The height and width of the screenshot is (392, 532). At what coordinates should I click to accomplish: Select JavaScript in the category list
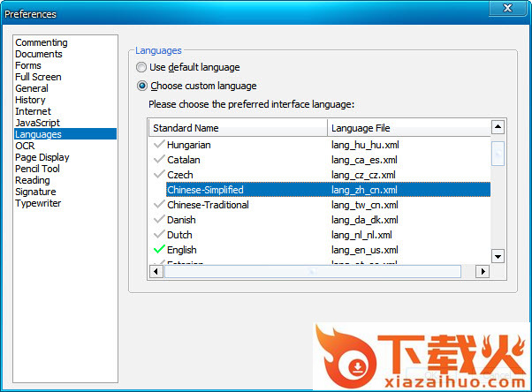coord(37,123)
